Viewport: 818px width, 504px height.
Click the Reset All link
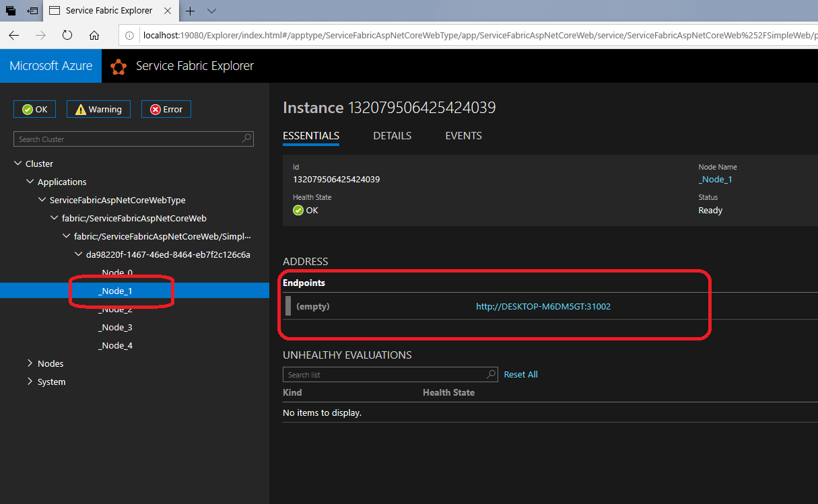click(520, 374)
